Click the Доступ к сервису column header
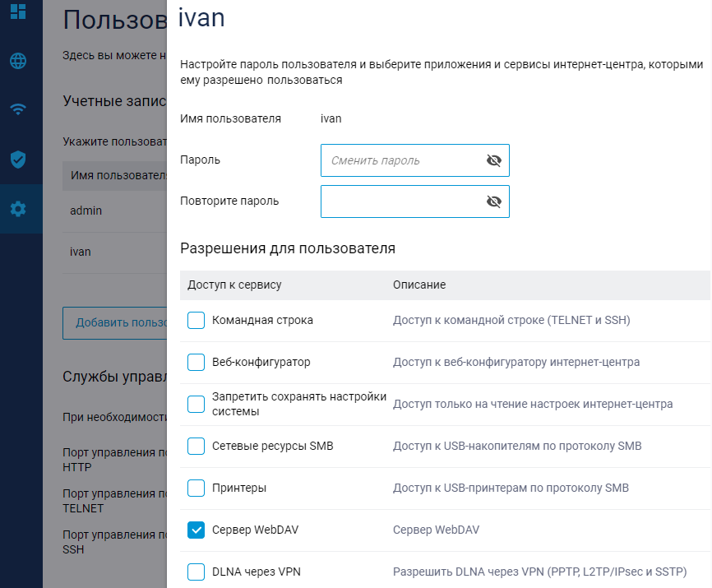This screenshot has width=712, height=588. (x=234, y=285)
